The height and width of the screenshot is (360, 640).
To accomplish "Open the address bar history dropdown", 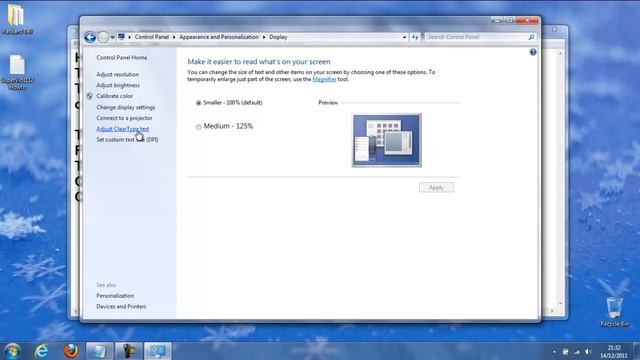I will (x=404, y=37).
